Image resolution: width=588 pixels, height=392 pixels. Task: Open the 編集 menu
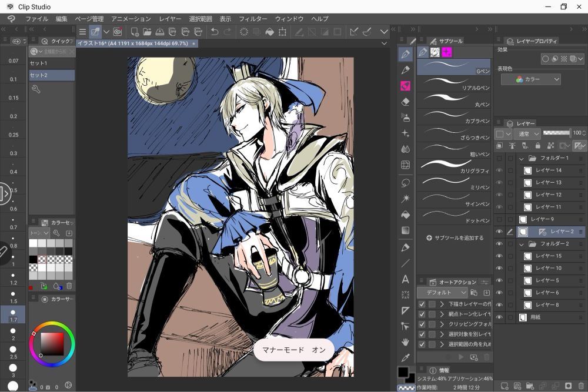[62, 19]
